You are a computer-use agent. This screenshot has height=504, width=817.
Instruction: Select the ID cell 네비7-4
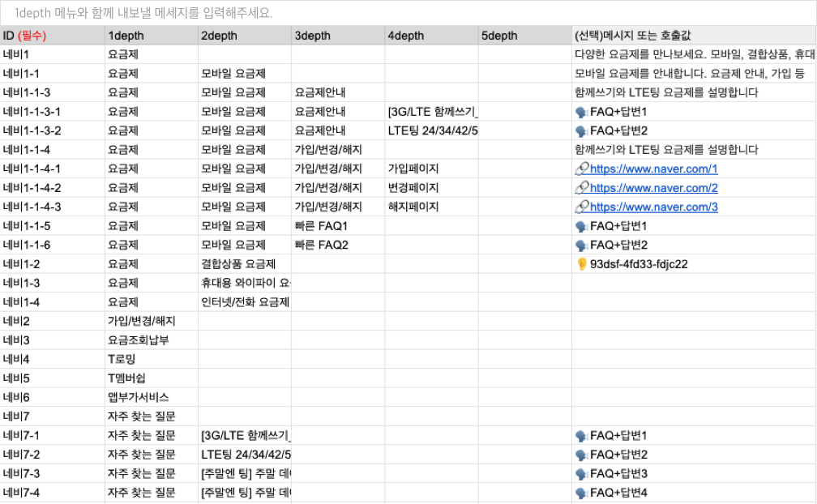point(52,493)
